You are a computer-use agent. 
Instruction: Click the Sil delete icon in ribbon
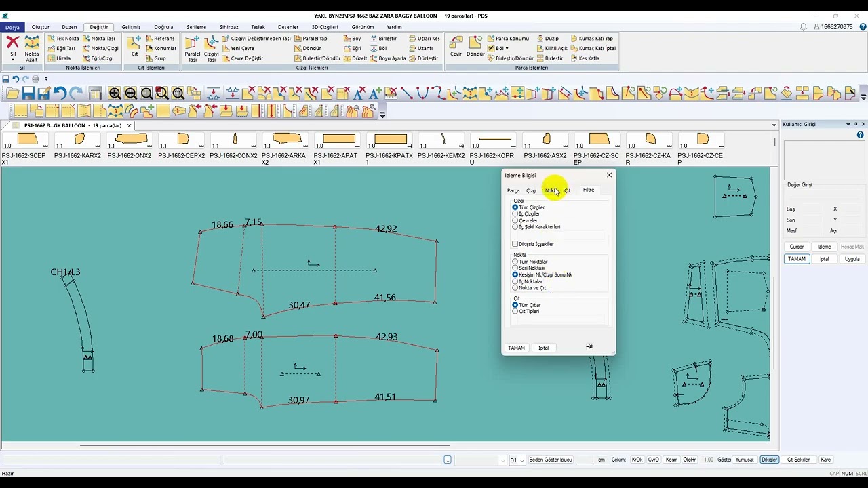pos(12,47)
